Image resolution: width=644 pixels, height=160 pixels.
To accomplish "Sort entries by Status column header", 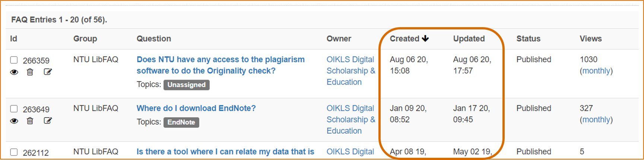I will point(528,39).
